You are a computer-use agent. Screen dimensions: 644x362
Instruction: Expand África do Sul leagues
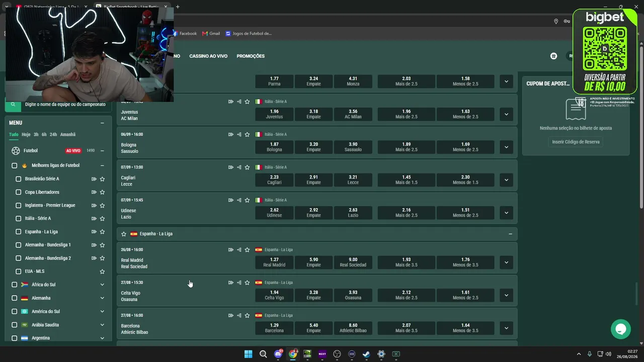click(102, 285)
